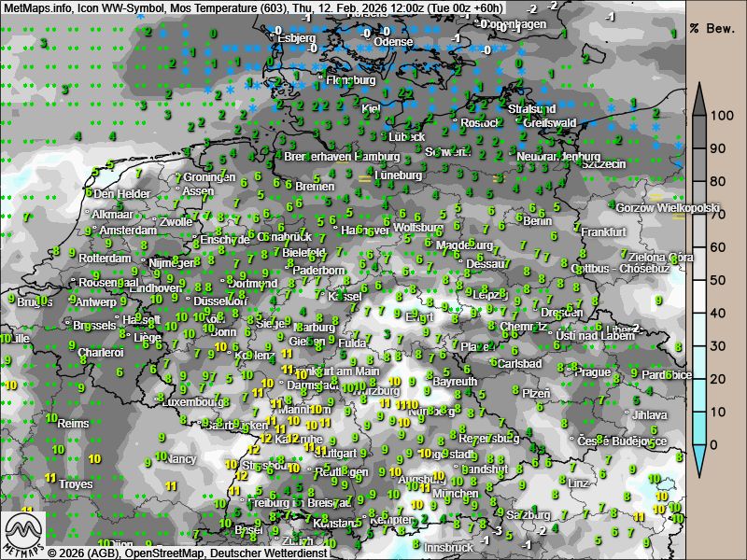Click the 50 value on the legend scale
This screenshot has width=747, height=560.
720,280
